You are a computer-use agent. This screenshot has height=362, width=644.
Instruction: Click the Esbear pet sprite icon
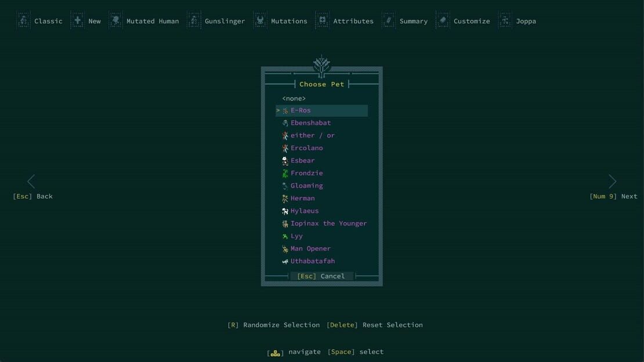(285, 161)
